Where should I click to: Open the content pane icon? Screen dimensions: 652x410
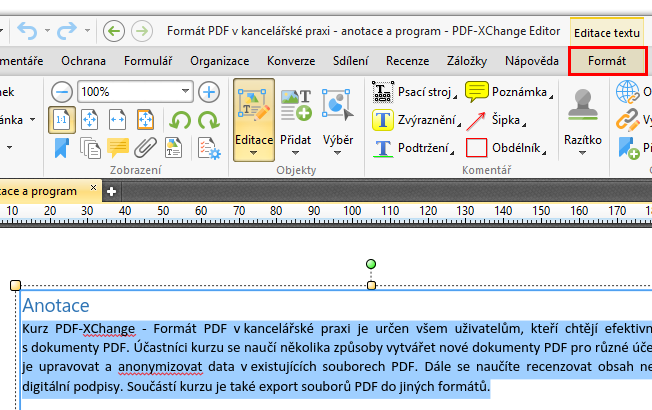[x=173, y=148]
